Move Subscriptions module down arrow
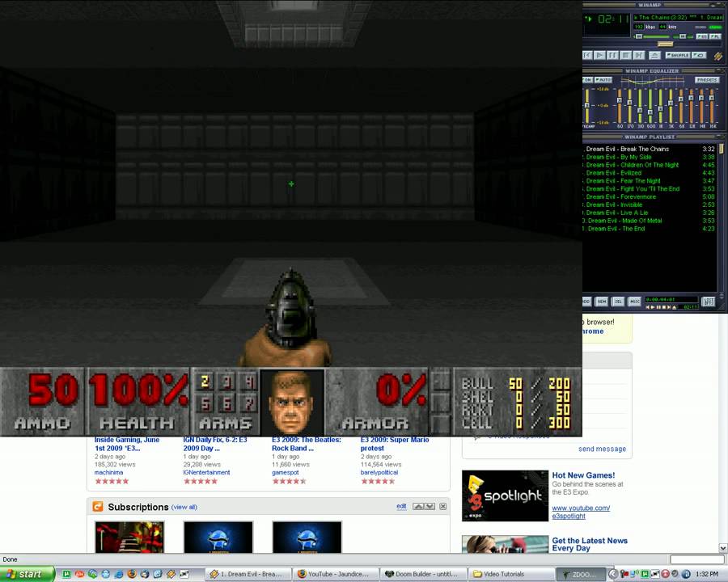The image size is (728, 582). 430,506
